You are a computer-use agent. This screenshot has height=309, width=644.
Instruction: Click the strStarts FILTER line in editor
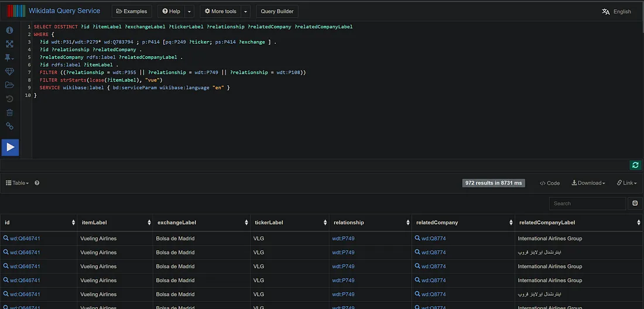(x=101, y=80)
